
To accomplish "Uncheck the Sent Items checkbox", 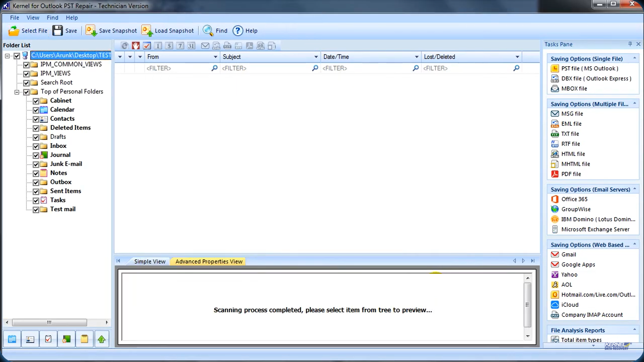I will pyautogui.click(x=36, y=191).
